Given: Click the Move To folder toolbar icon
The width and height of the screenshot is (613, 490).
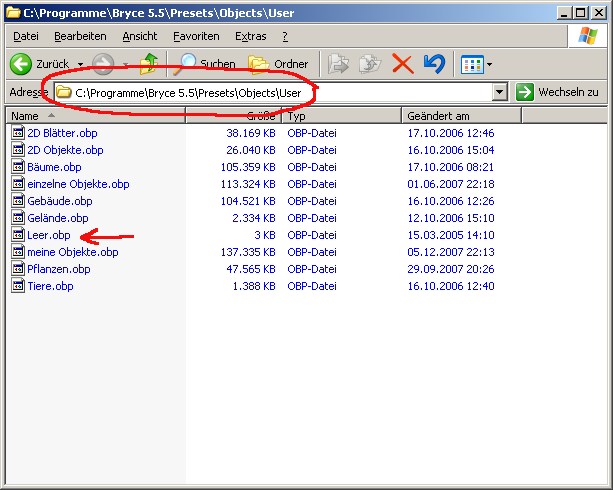Looking at the screenshot, I should (x=338, y=64).
